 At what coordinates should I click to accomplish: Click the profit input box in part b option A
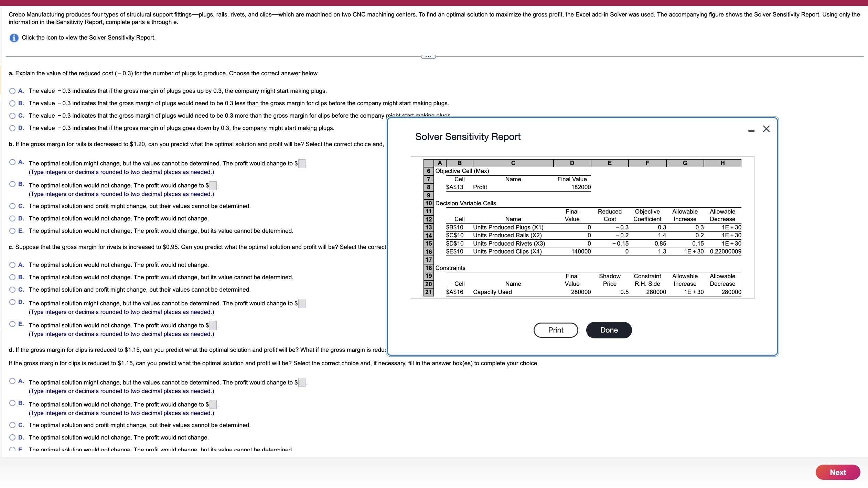[x=302, y=164]
